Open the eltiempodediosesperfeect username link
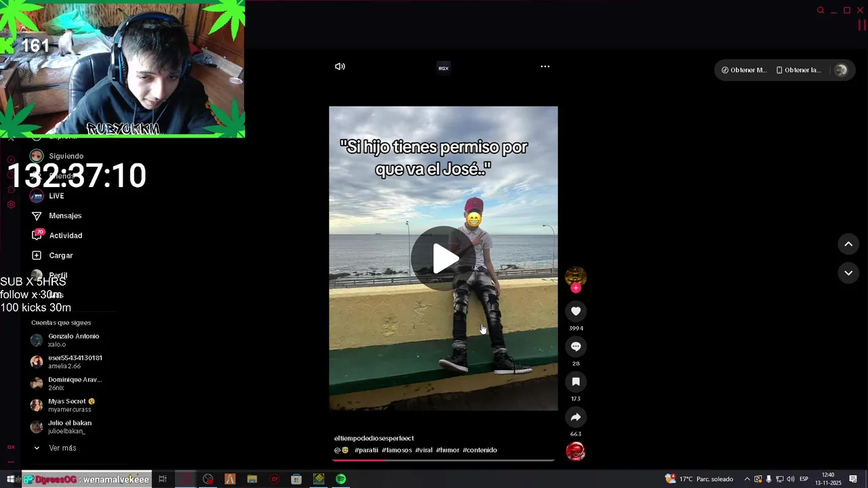 (x=374, y=439)
